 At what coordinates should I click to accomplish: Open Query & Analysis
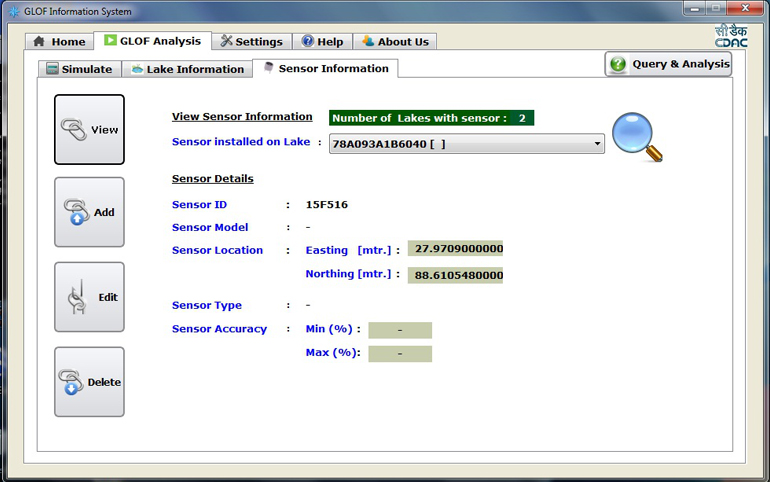coord(668,64)
